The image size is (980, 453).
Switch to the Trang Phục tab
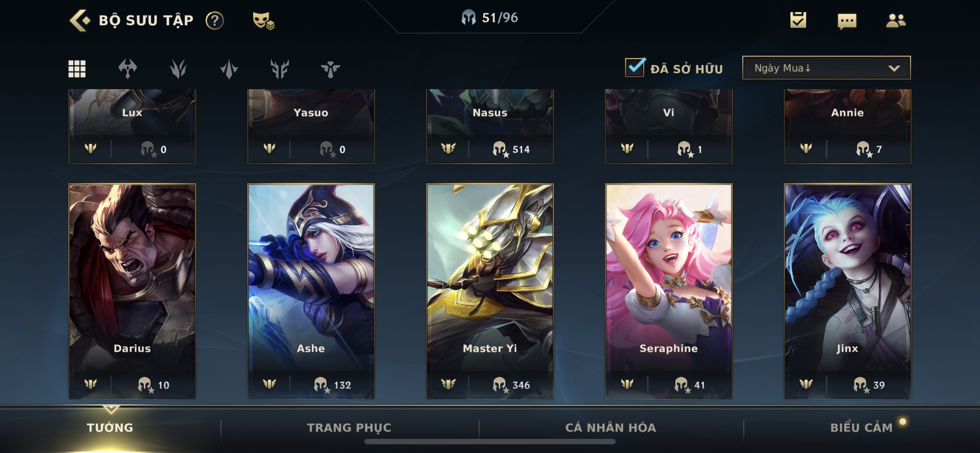(x=349, y=428)
